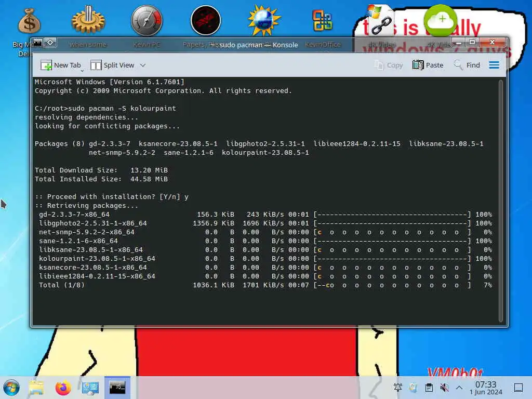Viewport: 532px width, 399px height.
Task: Open the notifications bell in system tray
Action: pyautogui.click(x=397, y=387)
